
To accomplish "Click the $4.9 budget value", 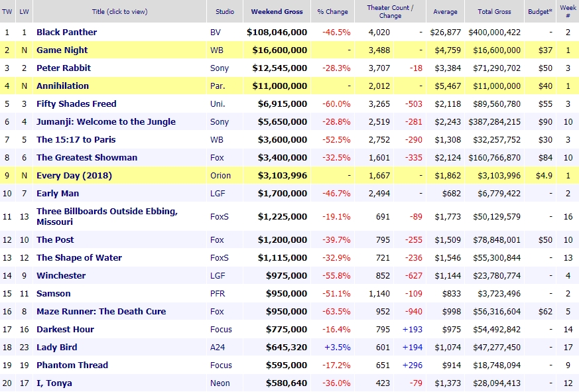I will click(x=544, y=176).
